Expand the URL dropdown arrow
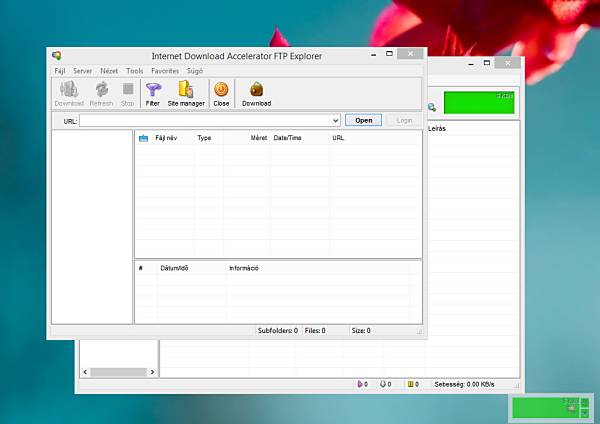This screenshot has height=424, width=600. [336, 121]
